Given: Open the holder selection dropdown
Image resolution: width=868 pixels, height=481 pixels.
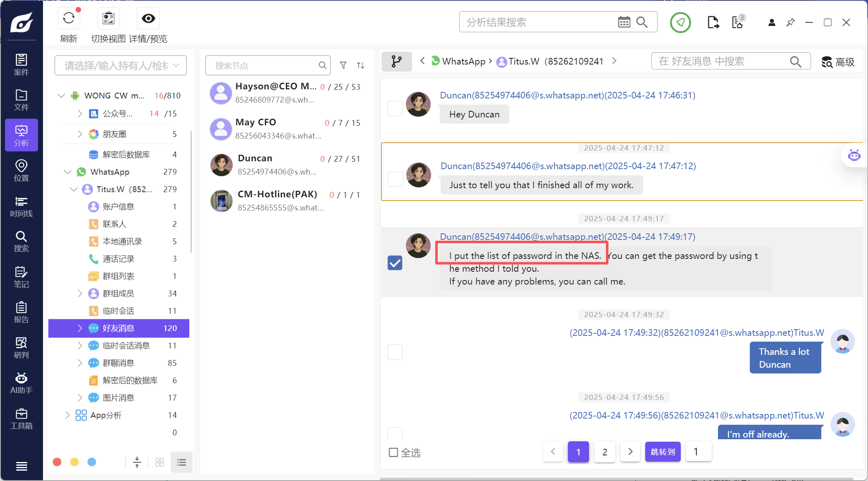Looking at the screenshot, I should [x=120, y=65].
